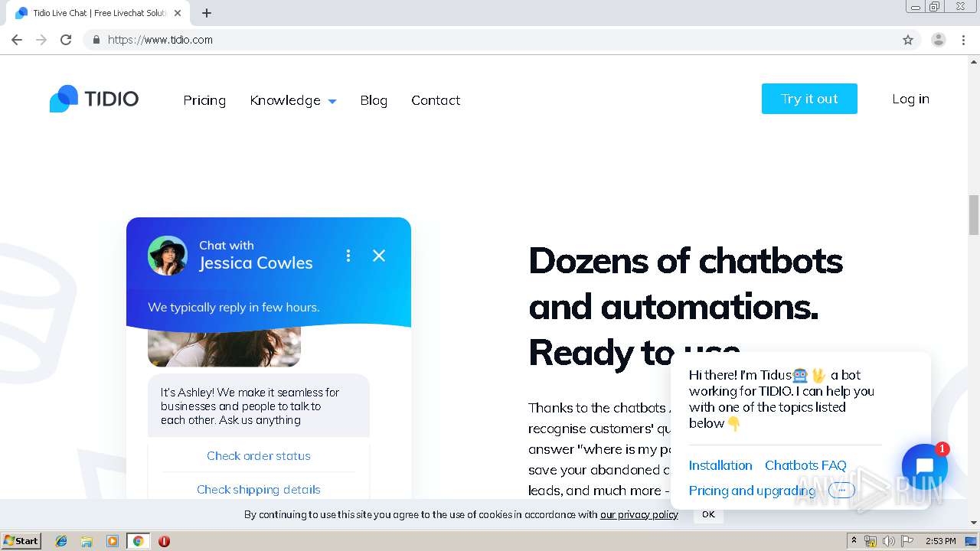Expand the Knowledge dropdown menu
Screen dimensions: 980x551
point(293,100)
